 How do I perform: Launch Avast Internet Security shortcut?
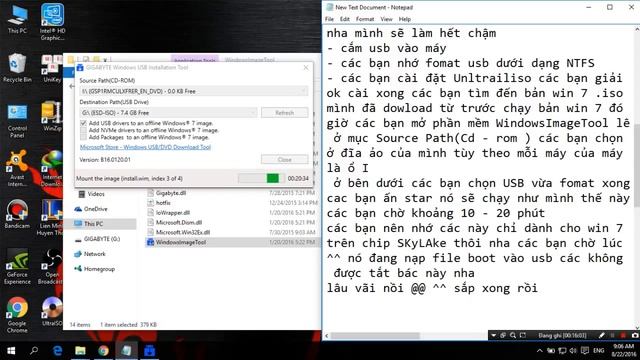click(x=17, y=168)
